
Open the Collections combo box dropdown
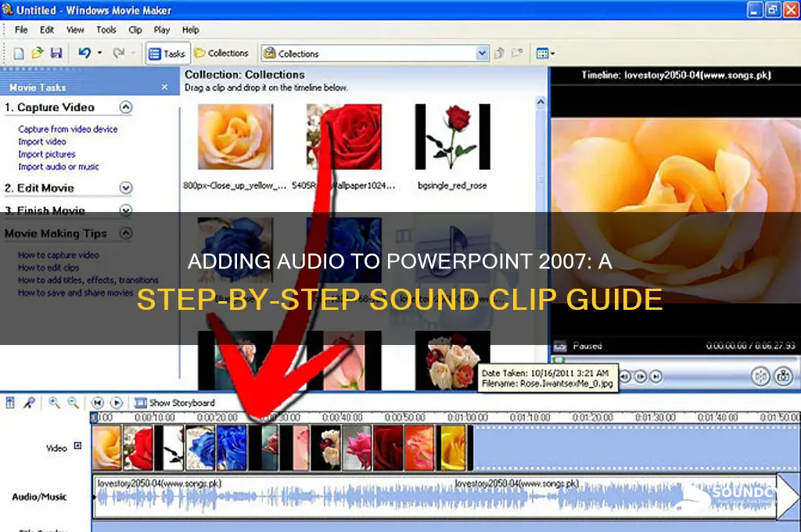tap(481, 53)
